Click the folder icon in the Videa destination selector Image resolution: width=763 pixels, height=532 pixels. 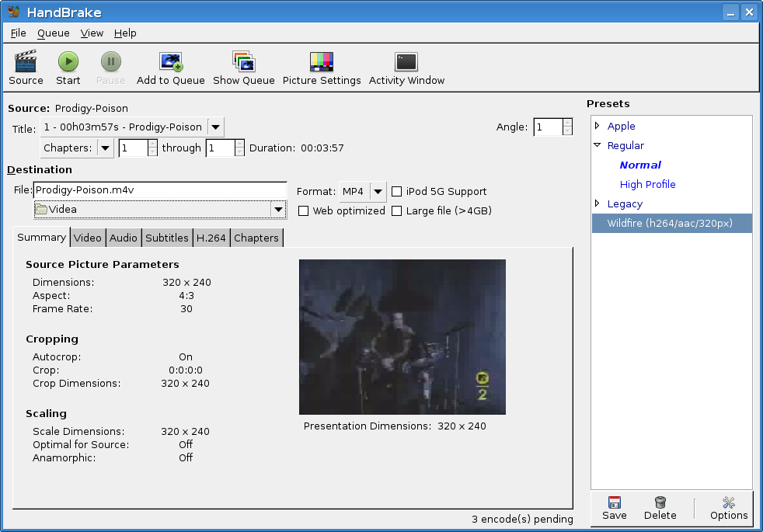[41, 210]
